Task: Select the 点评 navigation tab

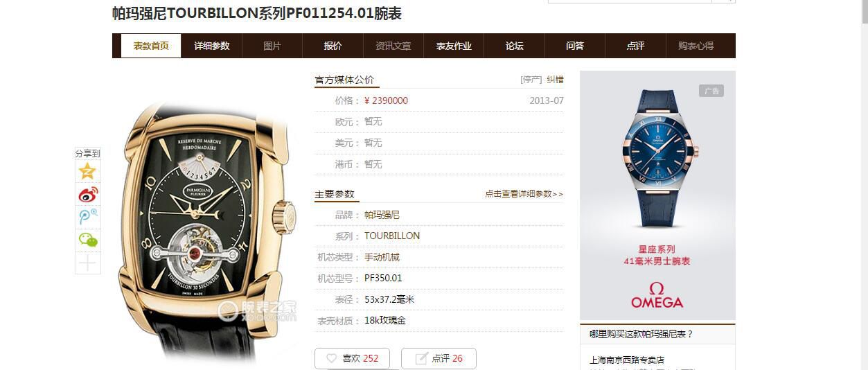Action: coord(635,46)
